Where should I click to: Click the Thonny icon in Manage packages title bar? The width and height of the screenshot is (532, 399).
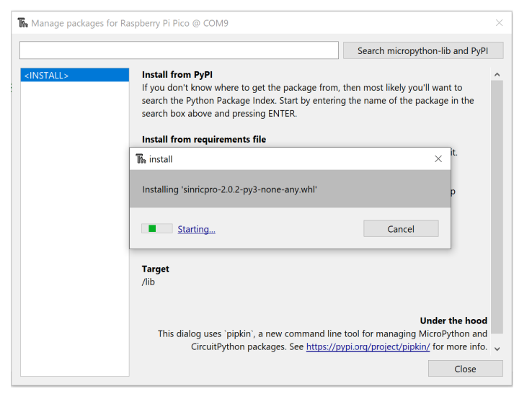(23, 23)
